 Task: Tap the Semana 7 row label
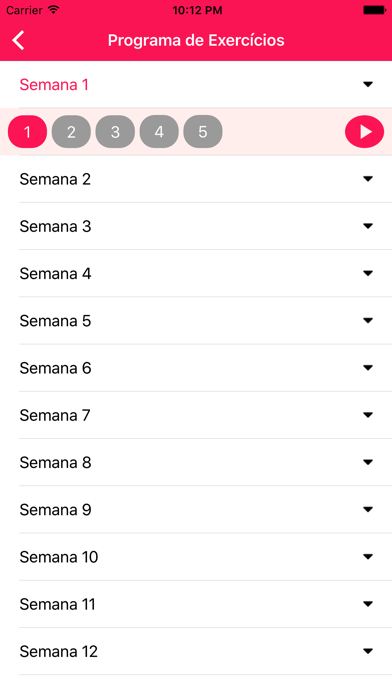[55, 415]
